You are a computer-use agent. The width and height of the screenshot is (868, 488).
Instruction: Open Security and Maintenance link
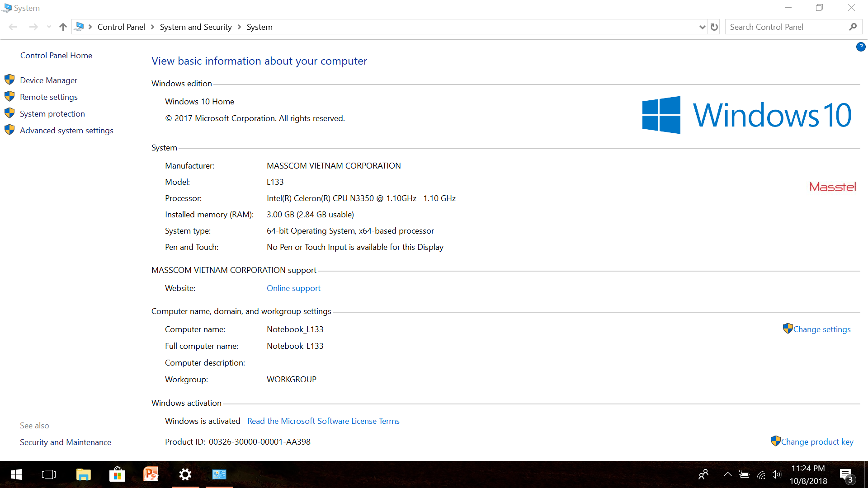point(65,442)
